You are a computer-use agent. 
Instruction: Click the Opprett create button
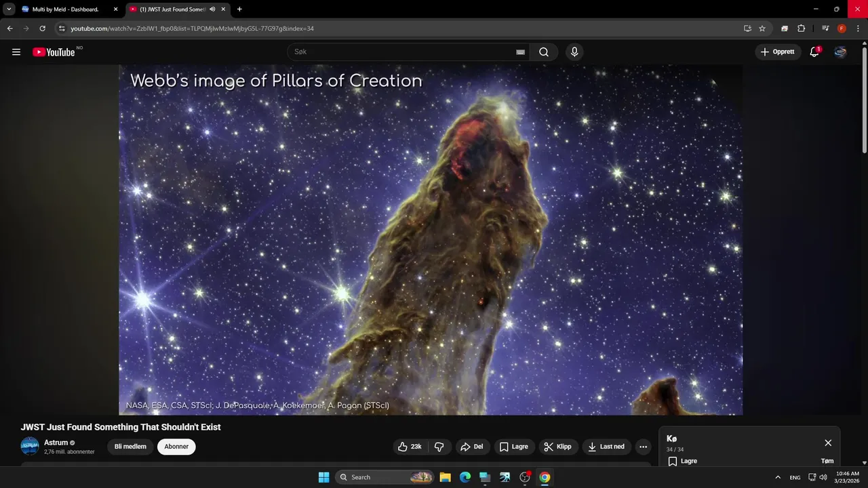click(x=778, y=52)
